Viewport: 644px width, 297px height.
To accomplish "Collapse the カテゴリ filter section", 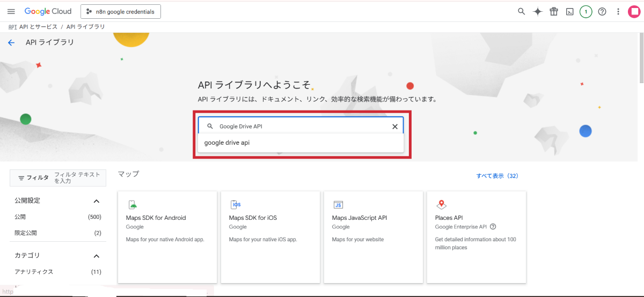I will click(x=97, y=256).
